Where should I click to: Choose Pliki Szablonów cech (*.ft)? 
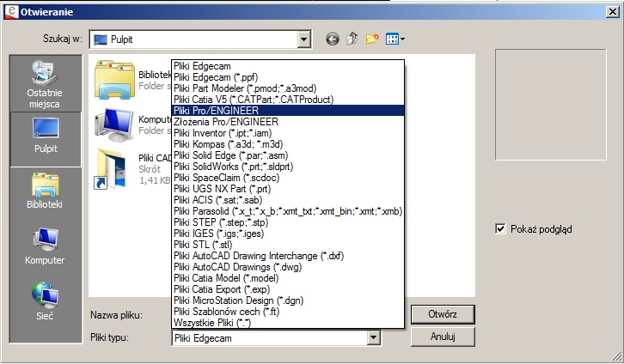[288, 311]
